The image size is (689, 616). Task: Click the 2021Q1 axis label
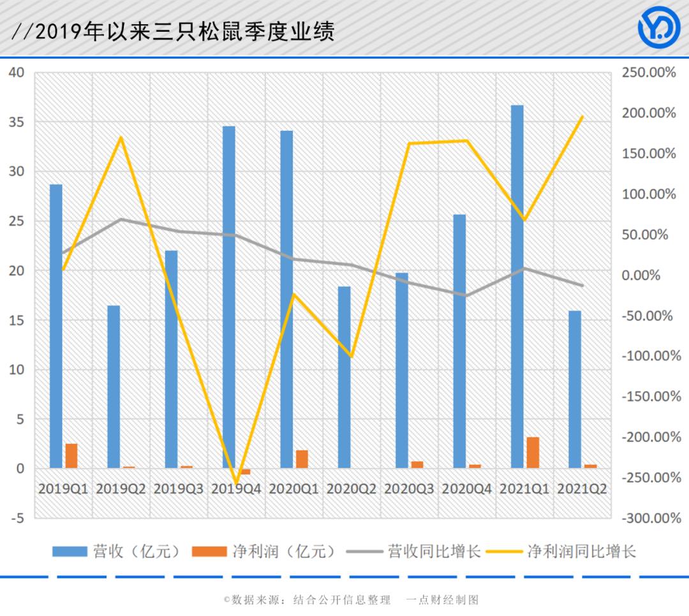coord(524,488)
